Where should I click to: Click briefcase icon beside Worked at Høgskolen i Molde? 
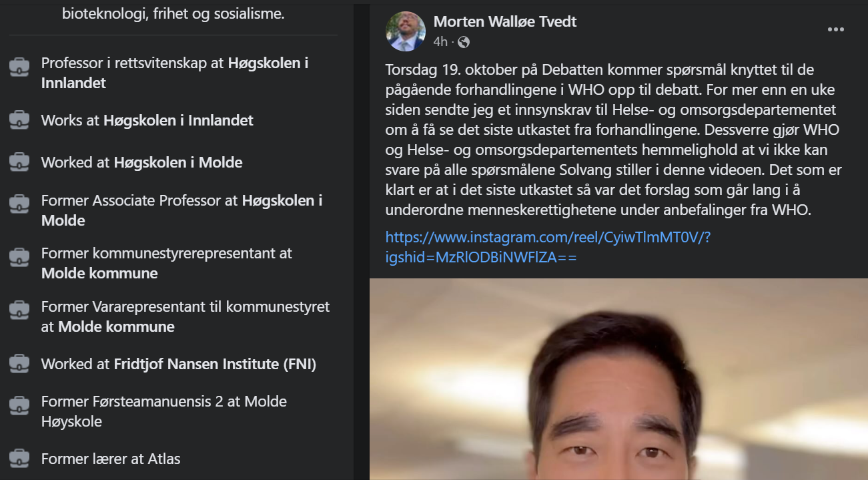click(19, 162)
